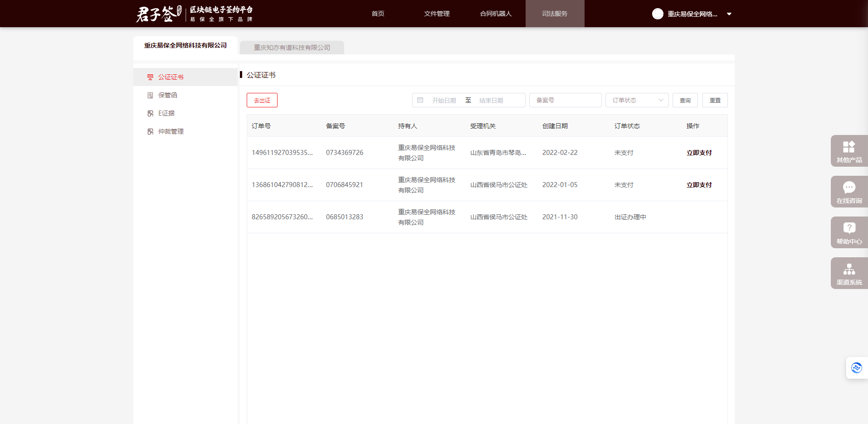868x424 pixels.
Task: Open the 文件管理 navigation tab
Action: coord(437,14)
